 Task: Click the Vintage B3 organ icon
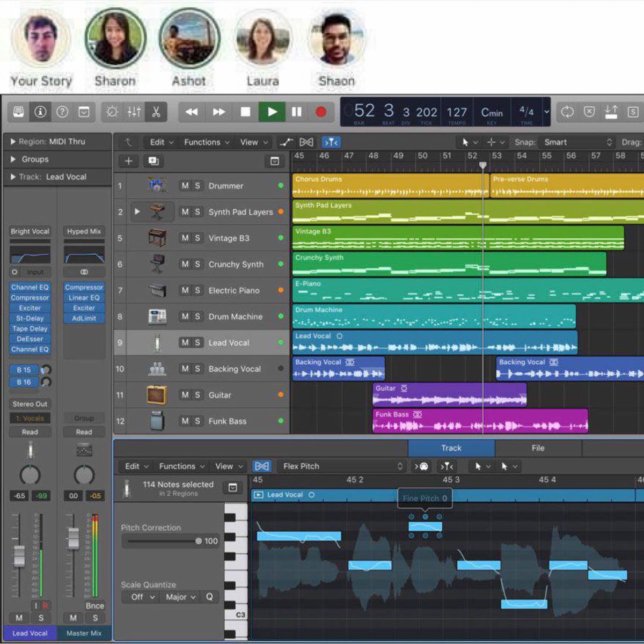pyautogui.click(x=157, y=238)
